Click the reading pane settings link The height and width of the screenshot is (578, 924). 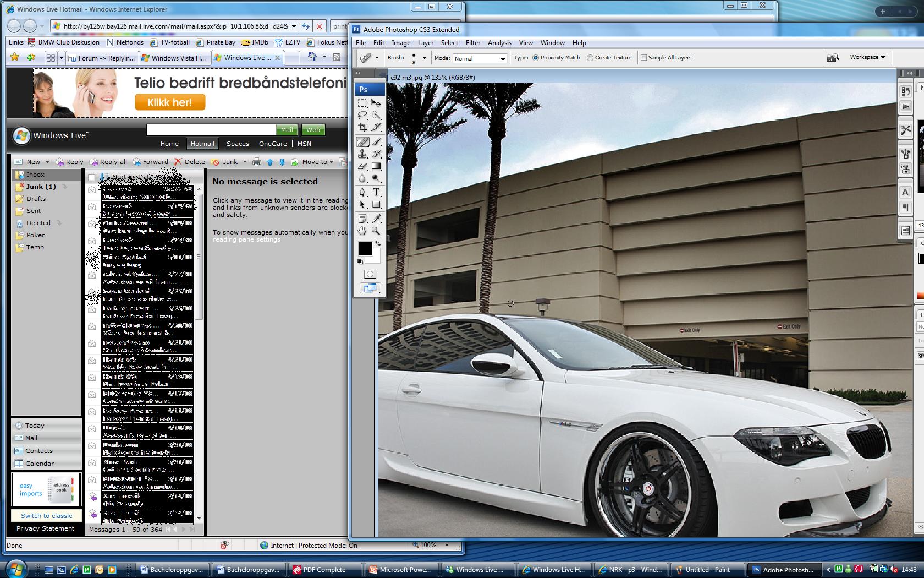tap(246, 239)
